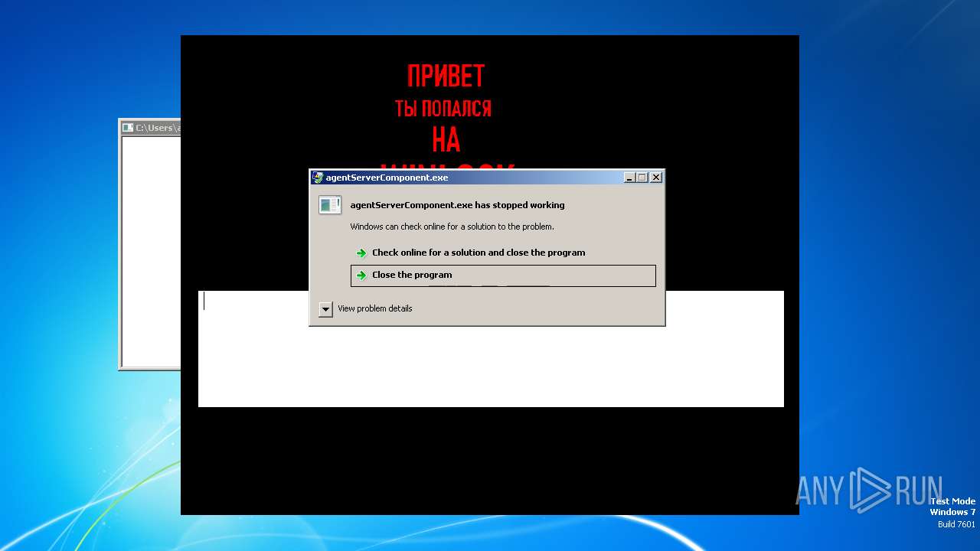The height and width of the screenshot is (551, 980).
Task: Click green arrow beside Check online option
Action: (361, 253)
